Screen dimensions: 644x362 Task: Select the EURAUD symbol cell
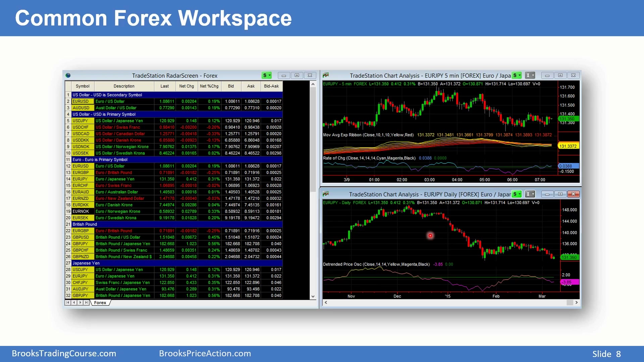(x=83, y=192)
